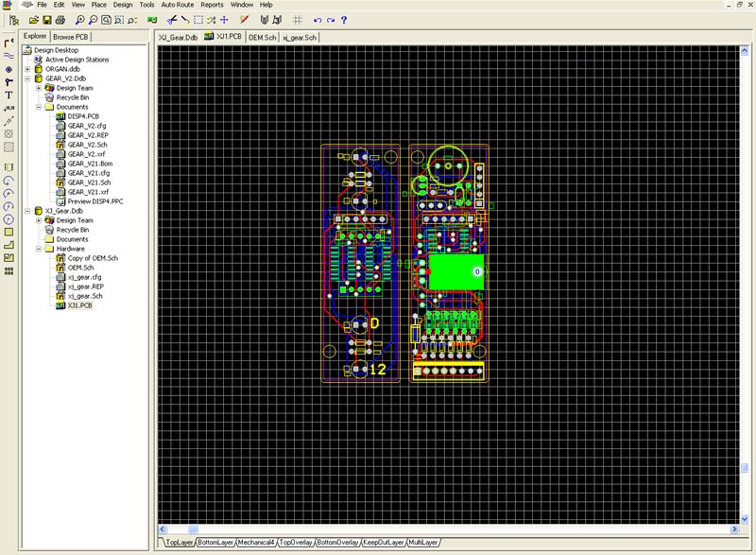Switch to the OEM.Sch document tab
This screenshot has height=555, width=756.
tap(262, 37)
